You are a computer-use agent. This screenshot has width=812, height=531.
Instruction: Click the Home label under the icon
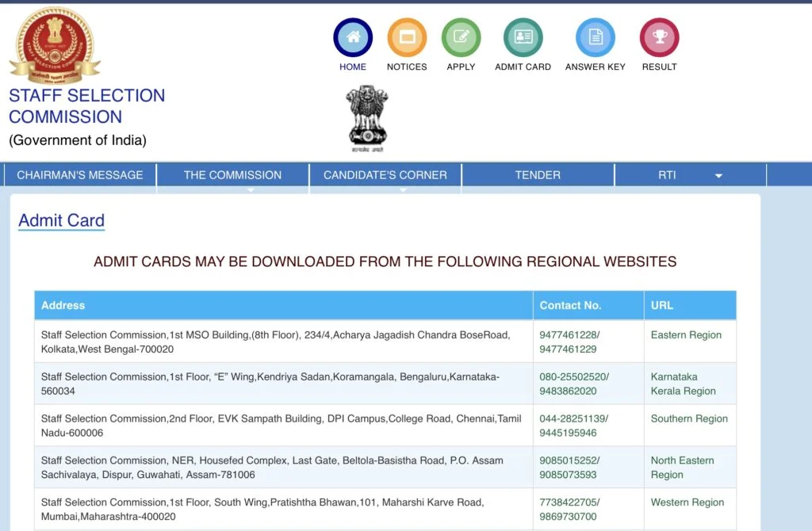pos(353,67)
